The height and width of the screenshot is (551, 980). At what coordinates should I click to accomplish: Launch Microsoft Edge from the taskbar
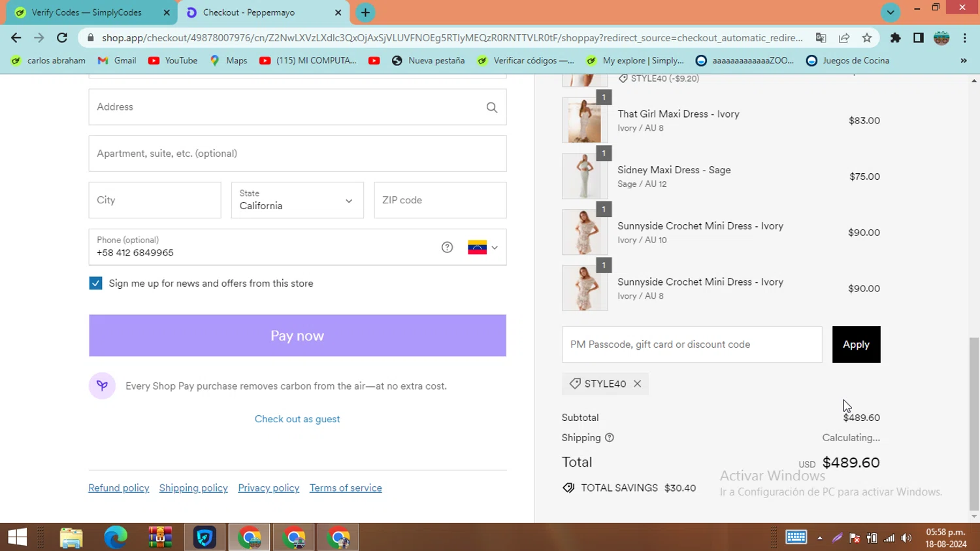coord(116,537)
